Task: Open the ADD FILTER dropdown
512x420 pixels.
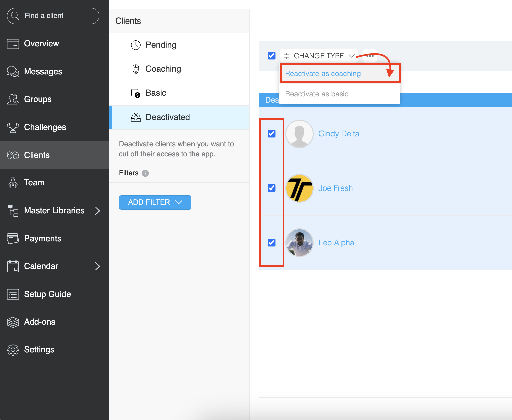Action: point(155,202)
